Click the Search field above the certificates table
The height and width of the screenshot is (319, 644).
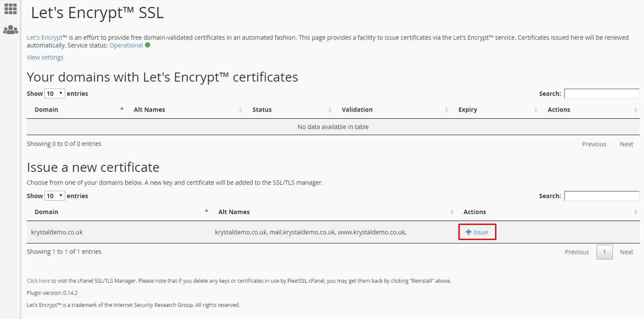(602, 93)
